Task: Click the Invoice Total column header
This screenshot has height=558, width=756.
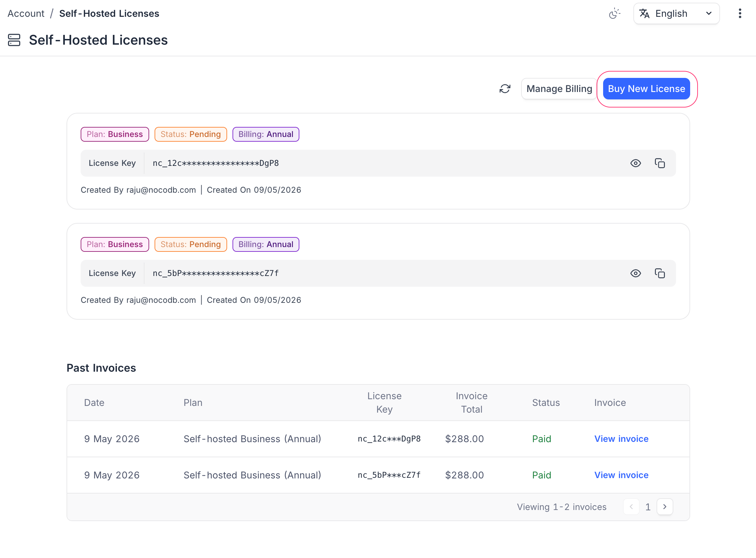Action: [x=471, y=403]
